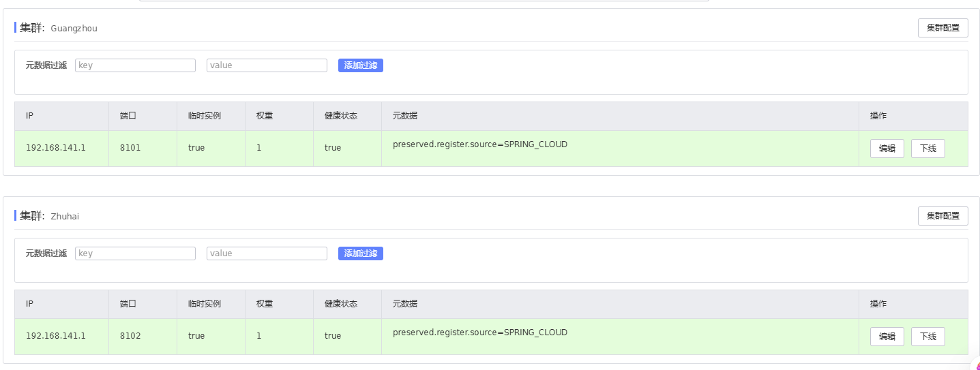Take the port 8102 instance offline

pyautogui.click(x=927, y=337)
